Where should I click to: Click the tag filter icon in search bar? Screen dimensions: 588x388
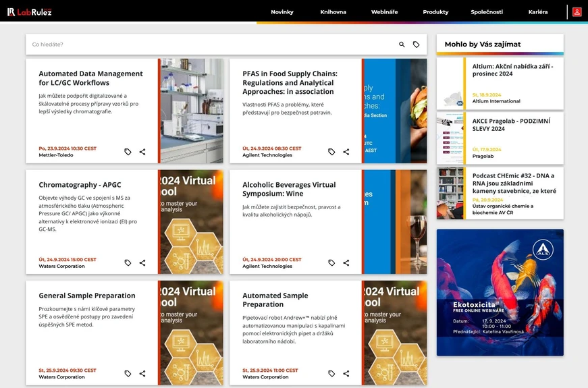[417, 45]
